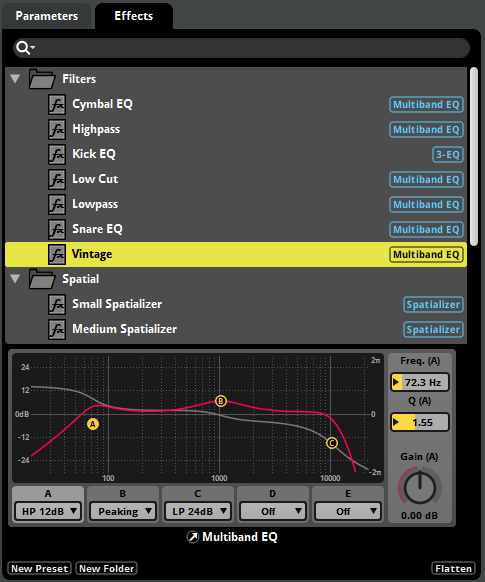The width and height of the screenshot is (485, 582).
Task: Open band A filter type dropdown HP 12dB
Action: 48,511
